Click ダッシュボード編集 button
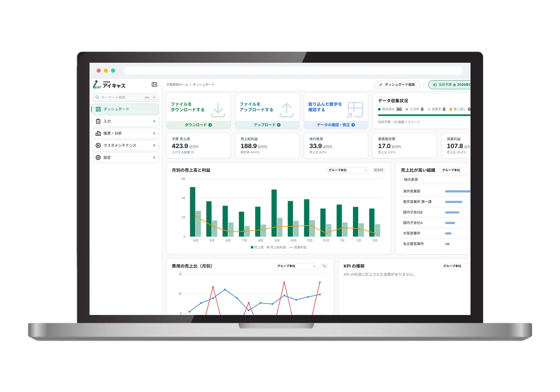 pyautogui.click(x=397, y=85)
